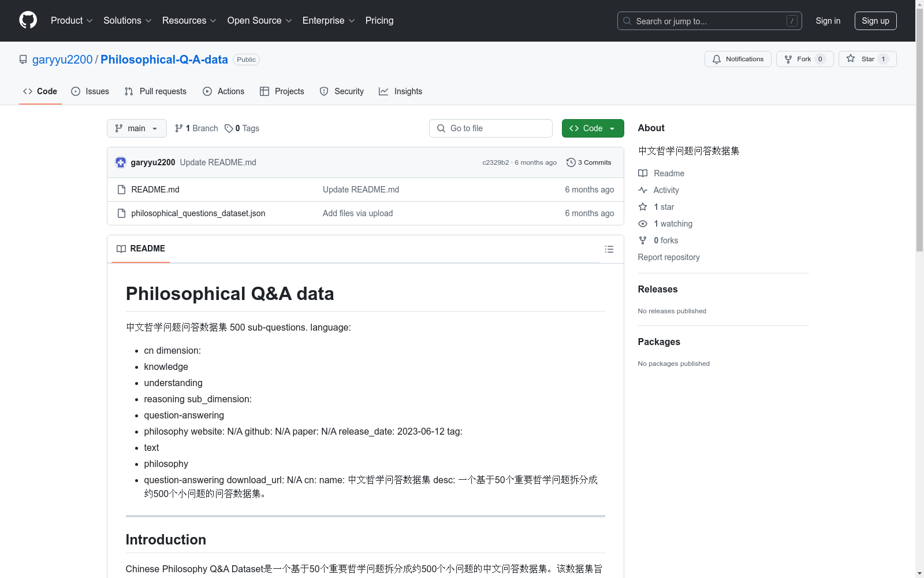The image size is (924, 578).
Task: Open the README outline icon
Action: [609, 249]
